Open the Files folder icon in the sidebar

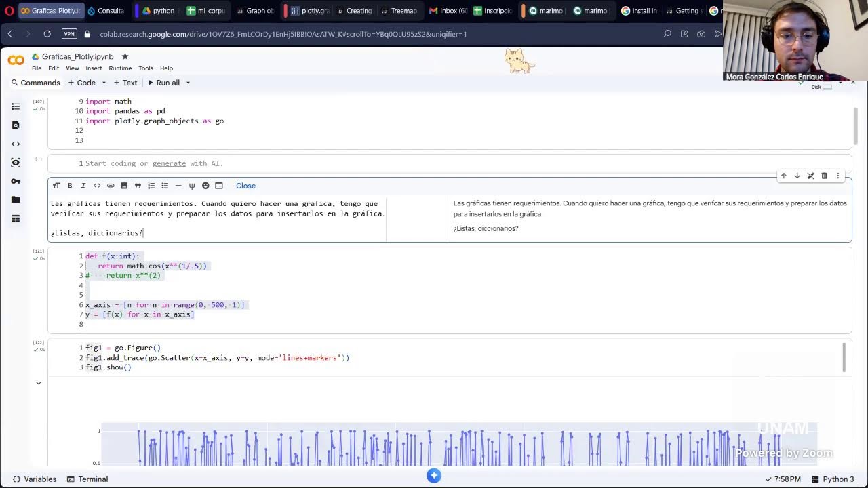tap(16, 200)
